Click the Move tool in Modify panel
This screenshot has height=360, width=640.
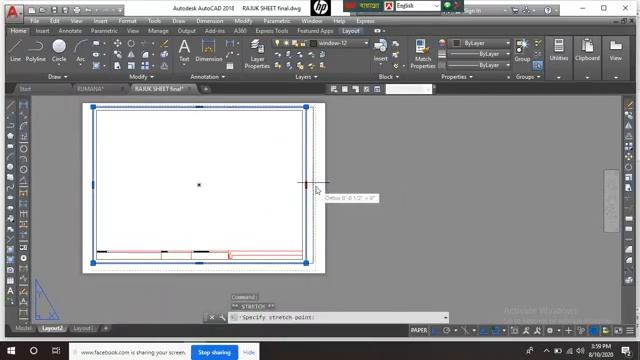click(118, 43)
